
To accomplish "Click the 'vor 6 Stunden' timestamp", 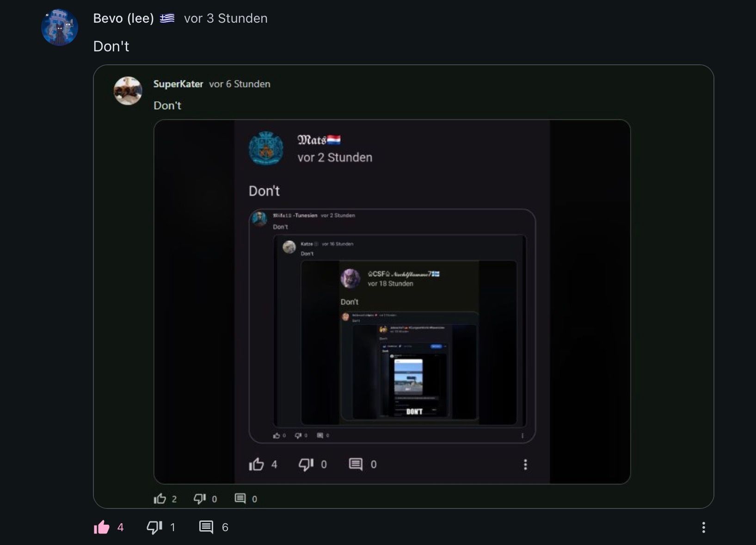I will [240, 84].
